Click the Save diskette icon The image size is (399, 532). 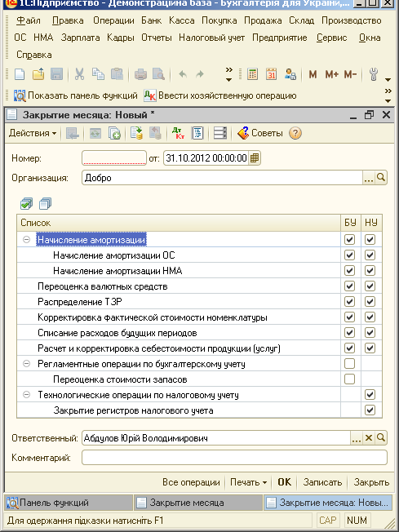[x=56, y=74]
